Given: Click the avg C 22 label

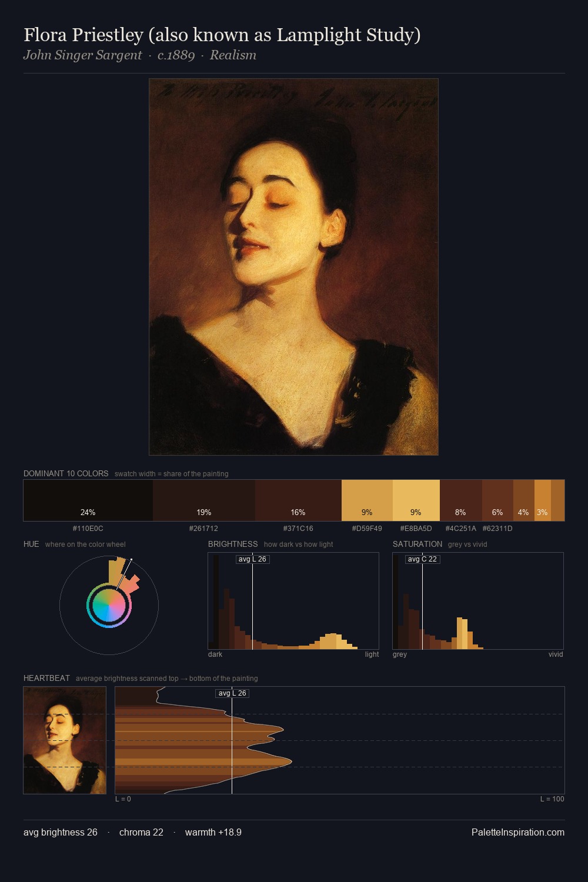Looking at the screenshot, I should [x=422, y=559].
